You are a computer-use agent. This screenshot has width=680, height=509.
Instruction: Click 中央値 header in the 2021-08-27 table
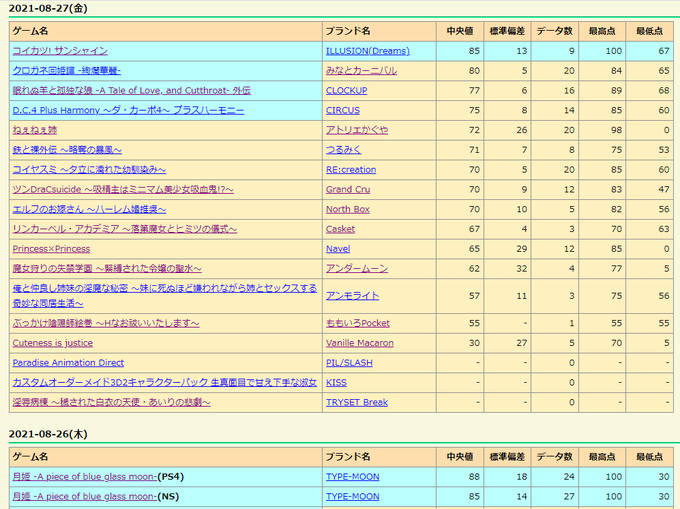(460, 31)
